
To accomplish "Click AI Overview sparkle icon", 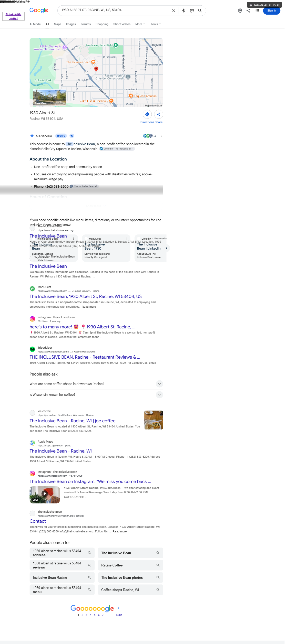I will [x=32, y=136].
